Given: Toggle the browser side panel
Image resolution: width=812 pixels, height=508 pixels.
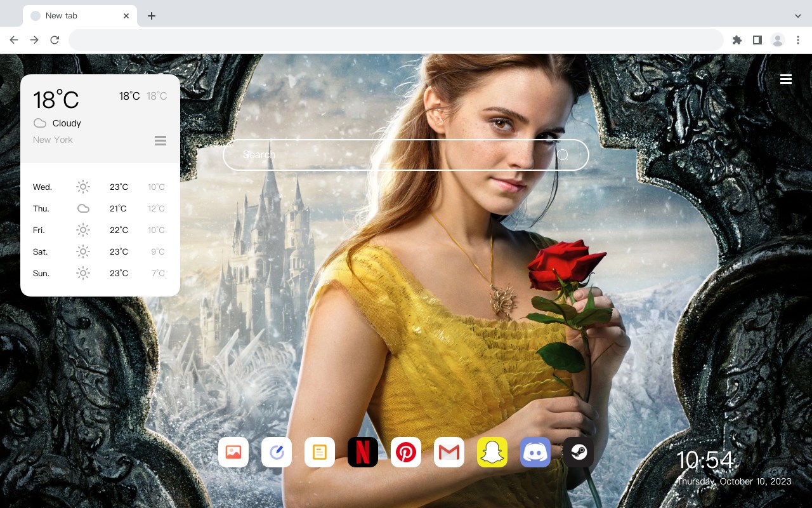Looking at the screenshot, I should point(757,40).
